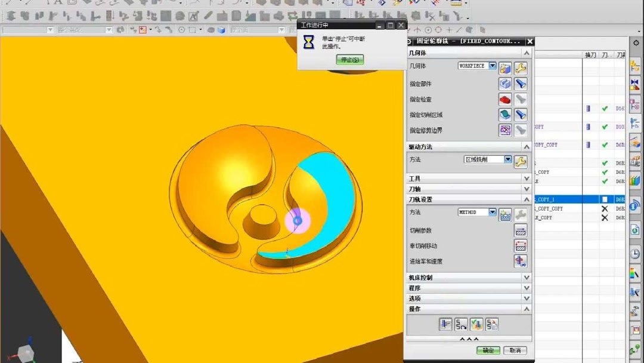Open the 非切削移动 settings icon

pyautogui.click(x=521, y=246)
